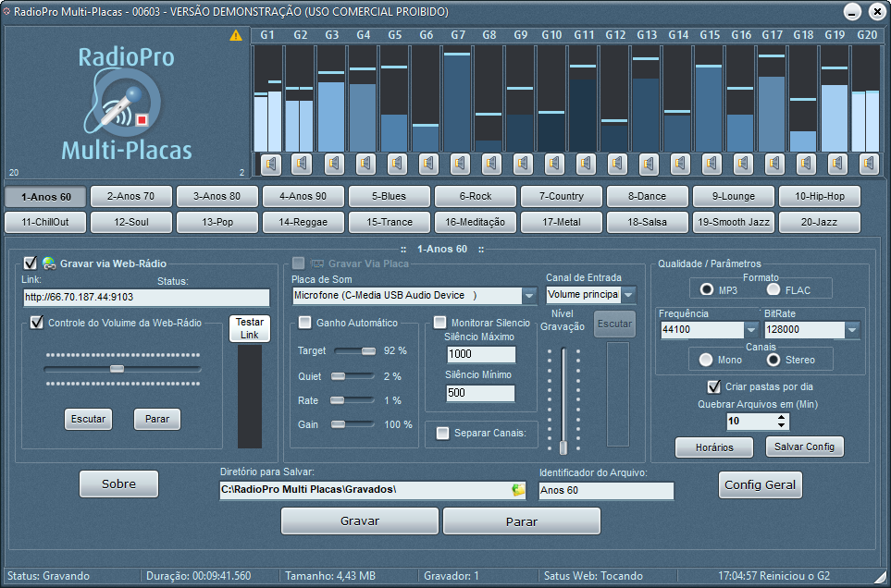Click the speaker icon under G5
891x588 pixels.
tap(397, 164)
